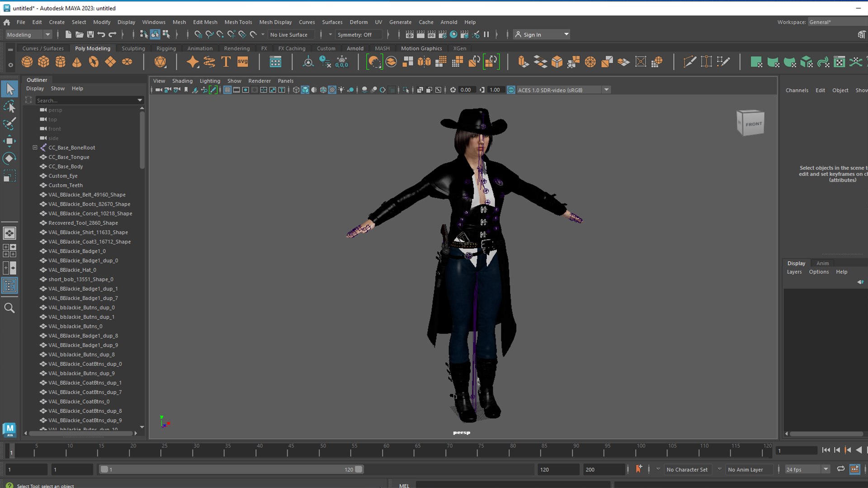The height and width of the screenshot is (488, 868).
Task: Click the Open Scene folder icon
Action: pyautogui.click(x=79, y=34)
